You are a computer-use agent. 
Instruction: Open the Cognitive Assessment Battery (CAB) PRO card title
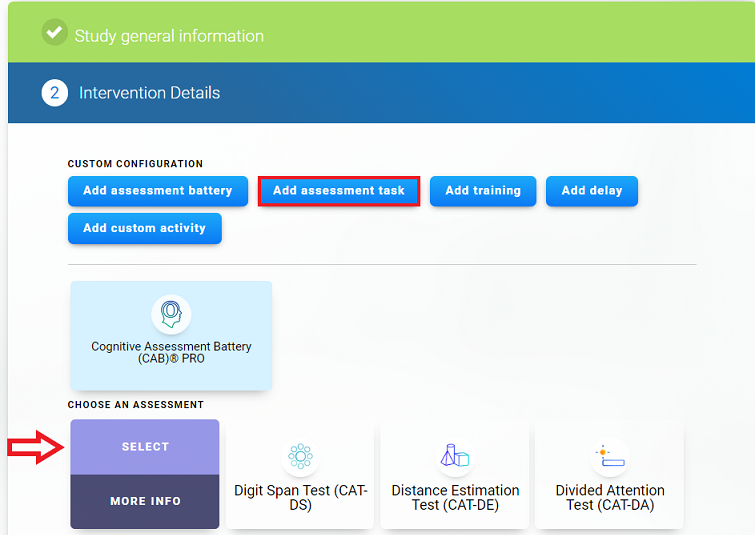pos(171,352)
